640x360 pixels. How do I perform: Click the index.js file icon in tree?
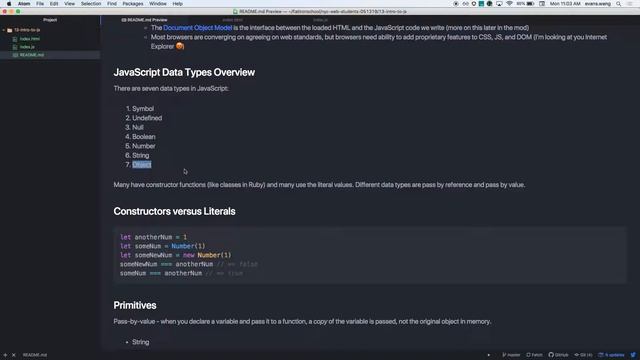tap(15, 47)
